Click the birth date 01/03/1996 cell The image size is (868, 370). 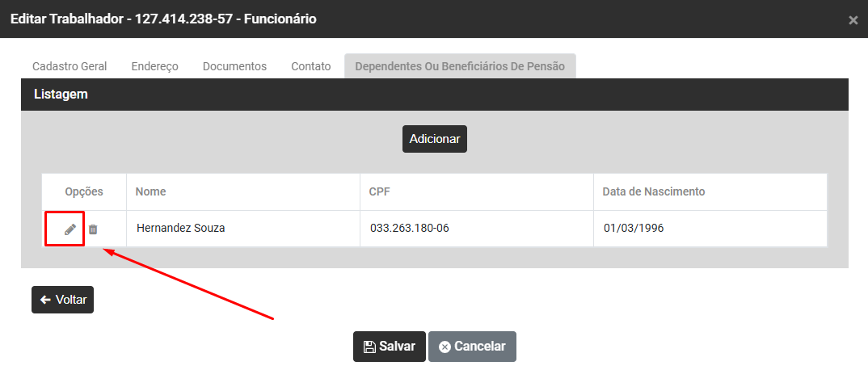click(x=634, y=229)
